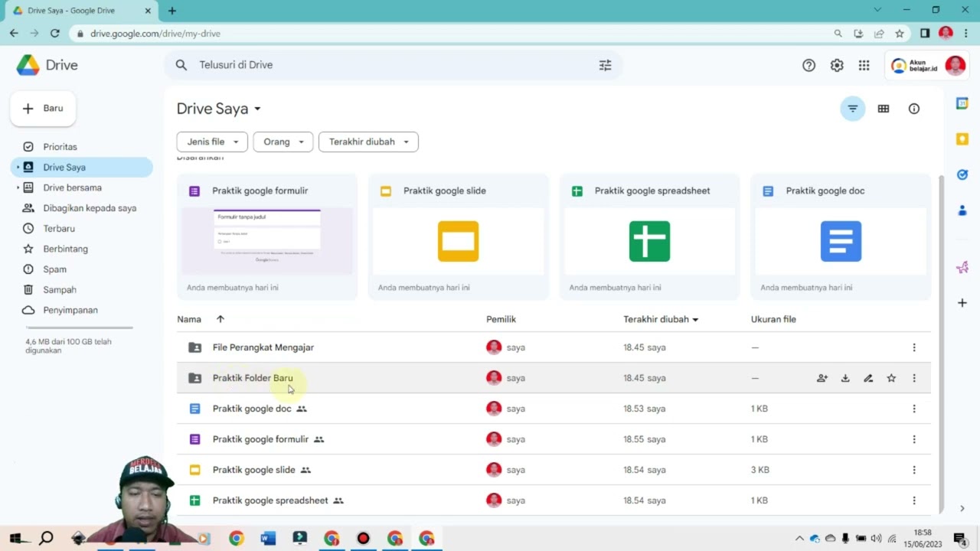Open more actions for Praktik google formulir row
Viewport: 980px width, 551px height.
coord(914,439)
